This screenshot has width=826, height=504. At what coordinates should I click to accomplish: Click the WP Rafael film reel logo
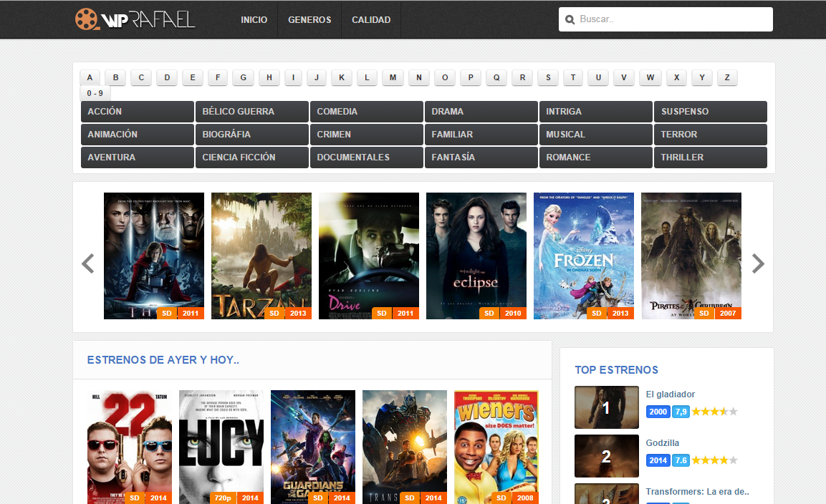[x=135, y=19]
